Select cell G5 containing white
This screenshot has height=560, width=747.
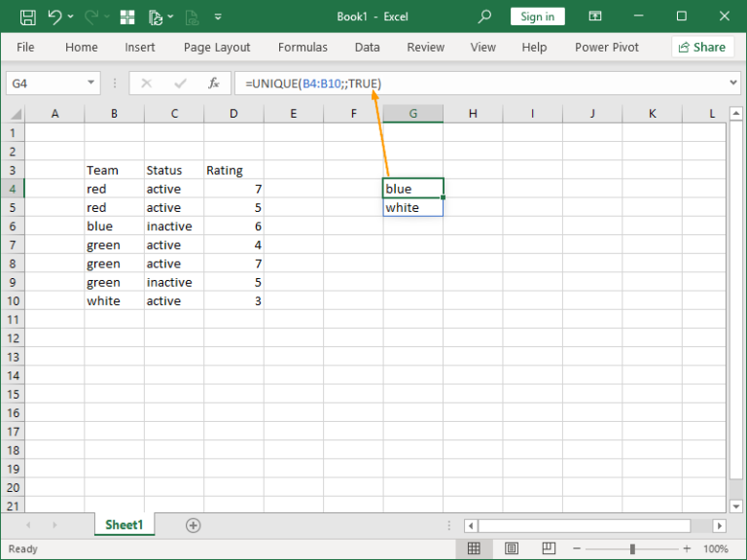(412, 207)
